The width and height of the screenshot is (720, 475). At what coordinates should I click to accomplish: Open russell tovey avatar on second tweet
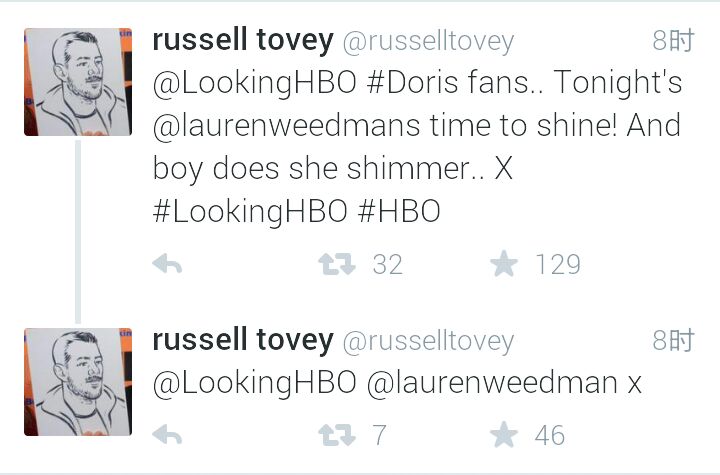point(78,381)
